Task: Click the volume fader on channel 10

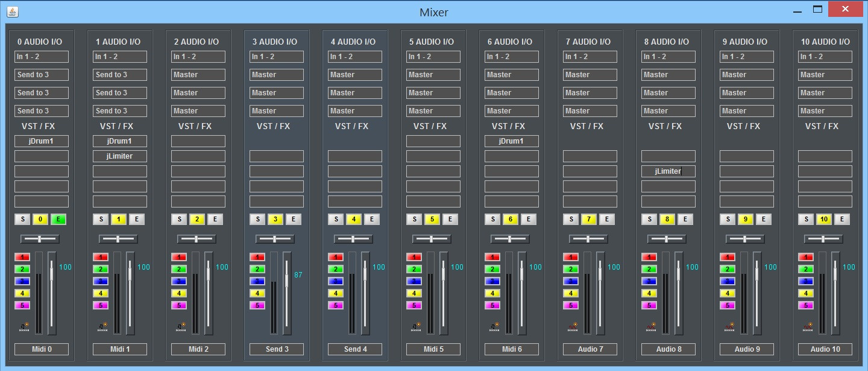Action: (835, 293)
